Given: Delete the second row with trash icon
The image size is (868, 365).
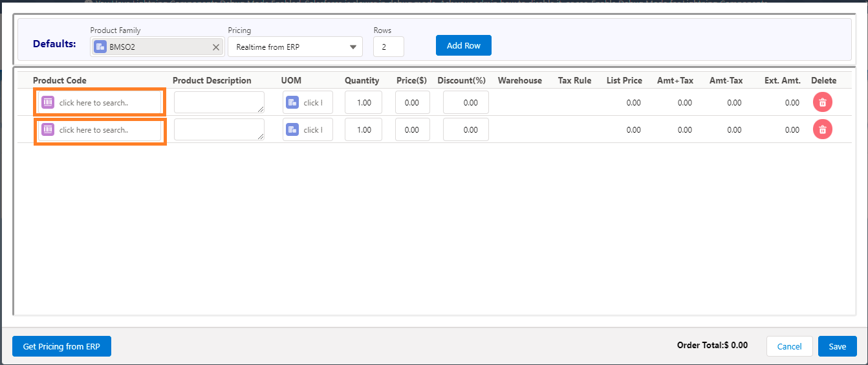Looking at the screenshot, I should click(x=823, y=129).
